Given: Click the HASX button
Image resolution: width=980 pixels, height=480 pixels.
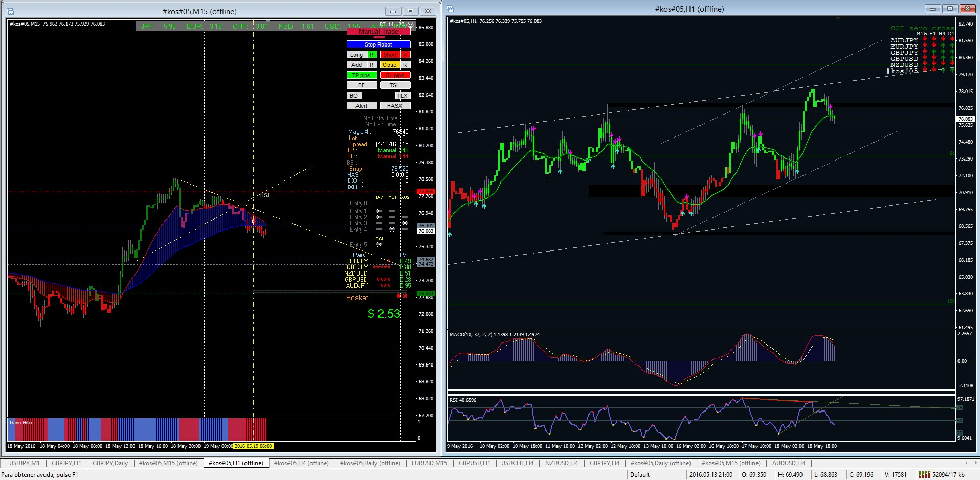Looking at the screenshot, I should (395, 106).
